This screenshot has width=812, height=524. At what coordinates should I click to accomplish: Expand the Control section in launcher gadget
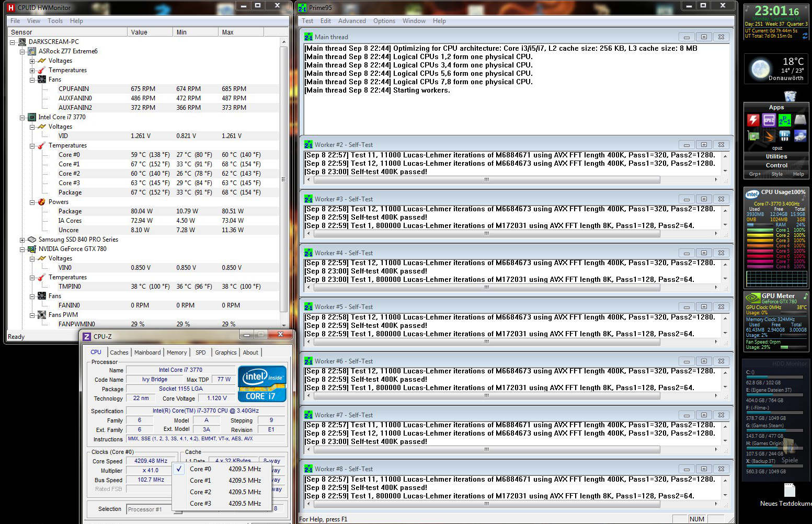776,165
